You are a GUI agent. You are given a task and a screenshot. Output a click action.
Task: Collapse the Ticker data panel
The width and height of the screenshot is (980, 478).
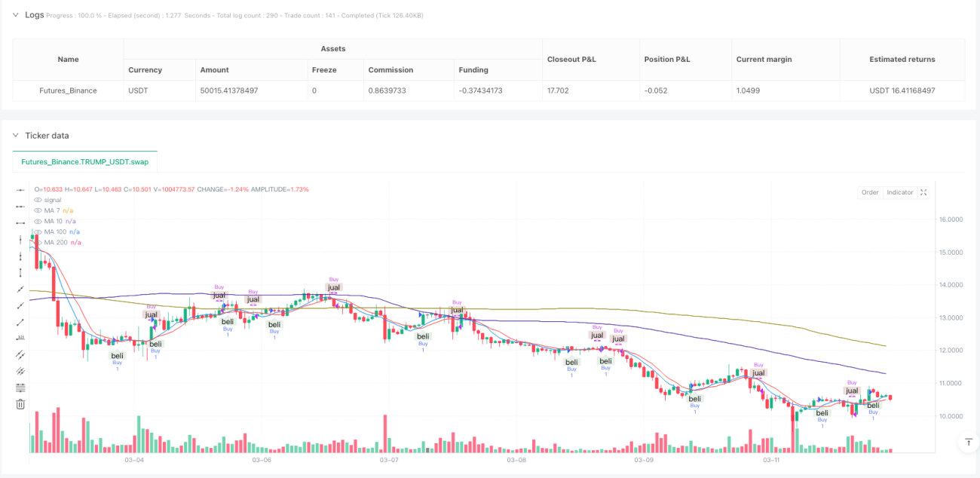[16, 135]
